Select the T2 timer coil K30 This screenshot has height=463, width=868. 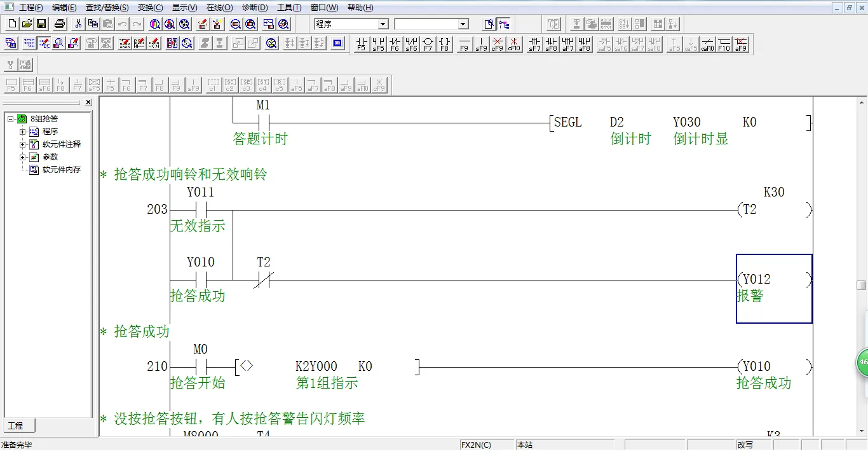(x=774, y=209)
